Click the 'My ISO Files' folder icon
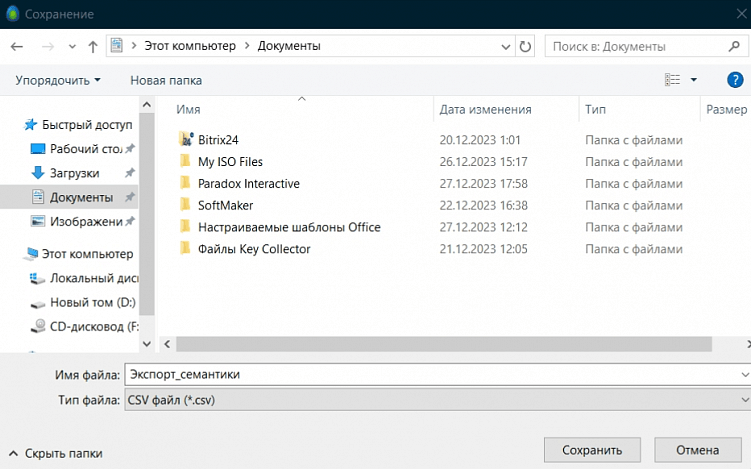 pyautogui.click(x=185, y=161)
